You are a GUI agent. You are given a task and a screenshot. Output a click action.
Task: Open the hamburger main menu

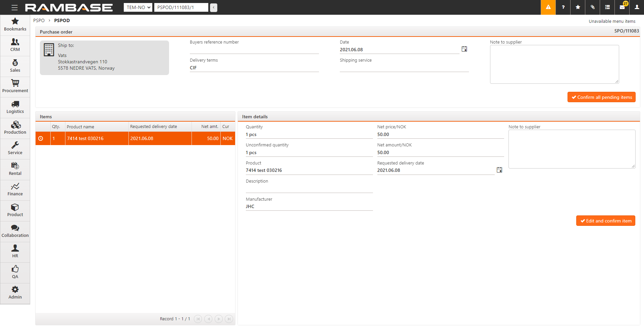(x=14, y=7)
